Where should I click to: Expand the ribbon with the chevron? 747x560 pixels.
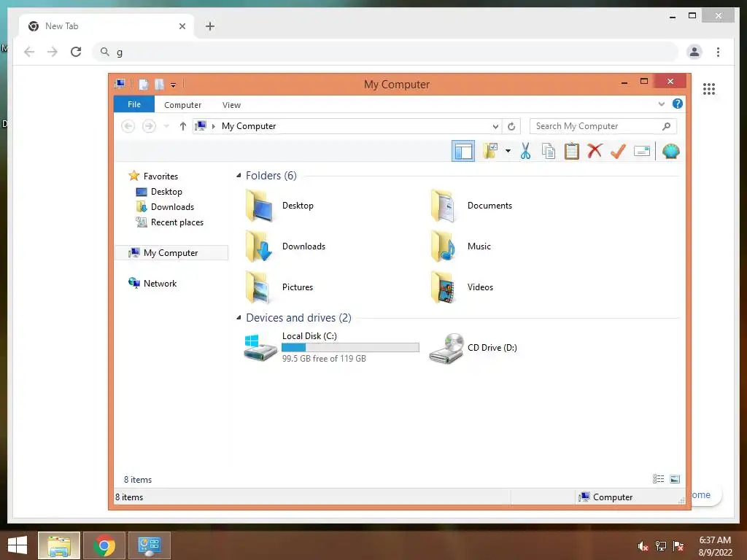(661, 104)
